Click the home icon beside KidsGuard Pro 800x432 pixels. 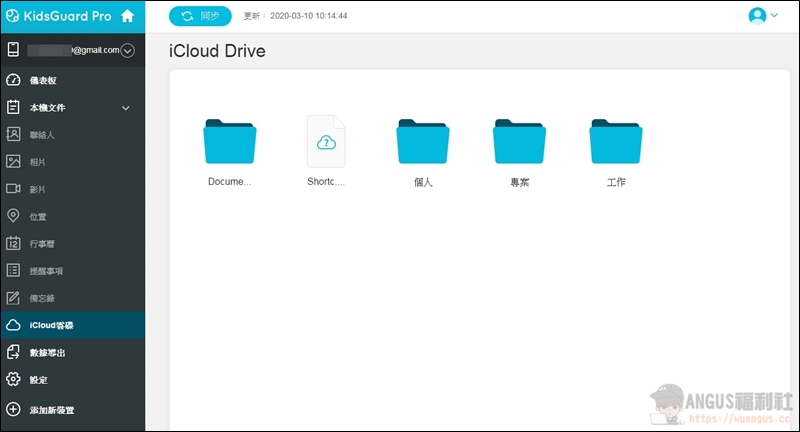128,16
